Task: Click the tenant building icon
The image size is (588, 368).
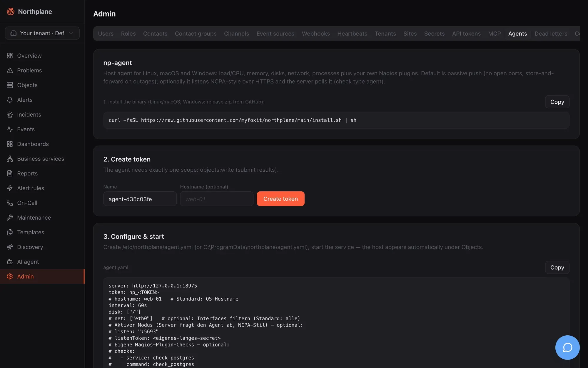Action: click(14, 33)
